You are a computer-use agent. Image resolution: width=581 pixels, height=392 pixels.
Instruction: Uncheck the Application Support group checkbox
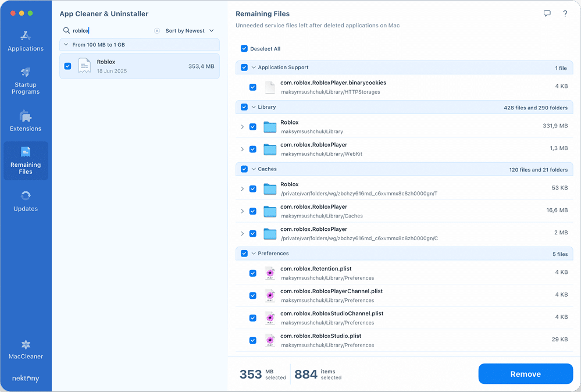coord(244,67)
